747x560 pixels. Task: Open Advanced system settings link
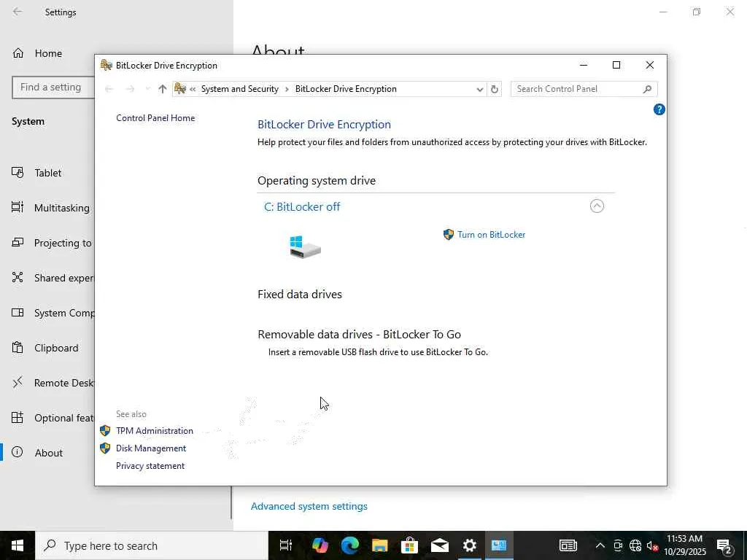(x=309, y=506)
